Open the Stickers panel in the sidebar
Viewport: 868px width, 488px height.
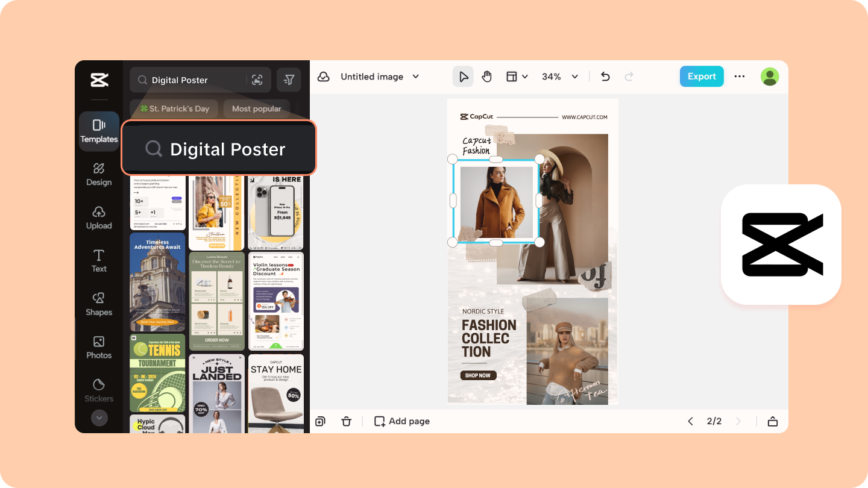pyautogui.click(x=99, y=390)
